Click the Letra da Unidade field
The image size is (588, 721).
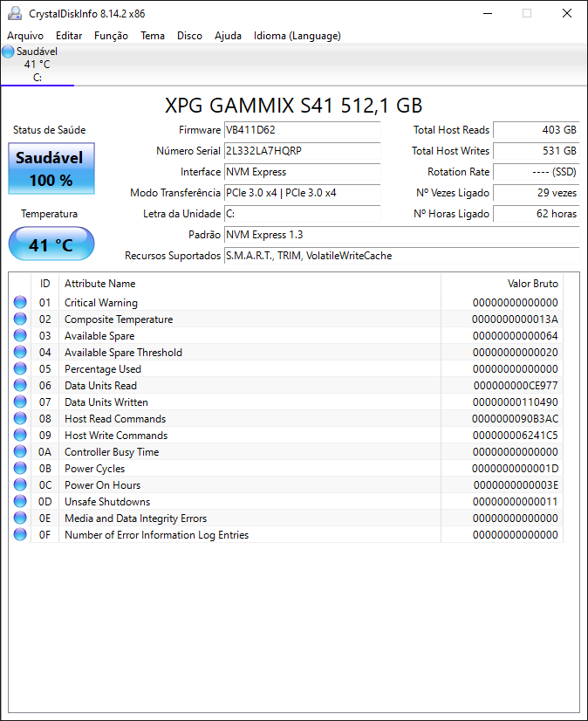click(x=303, y=214)
